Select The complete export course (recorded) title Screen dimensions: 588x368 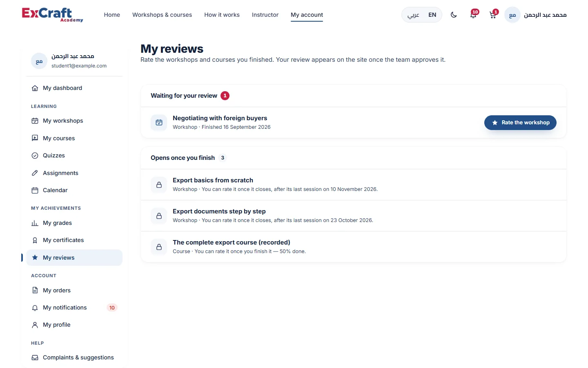[x=232, y=242]
